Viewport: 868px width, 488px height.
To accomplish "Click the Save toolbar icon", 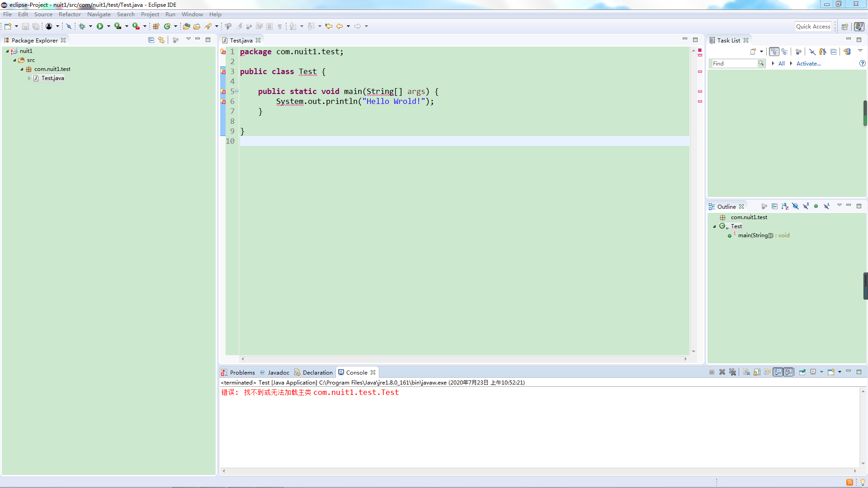I will (x=25, y=26).
